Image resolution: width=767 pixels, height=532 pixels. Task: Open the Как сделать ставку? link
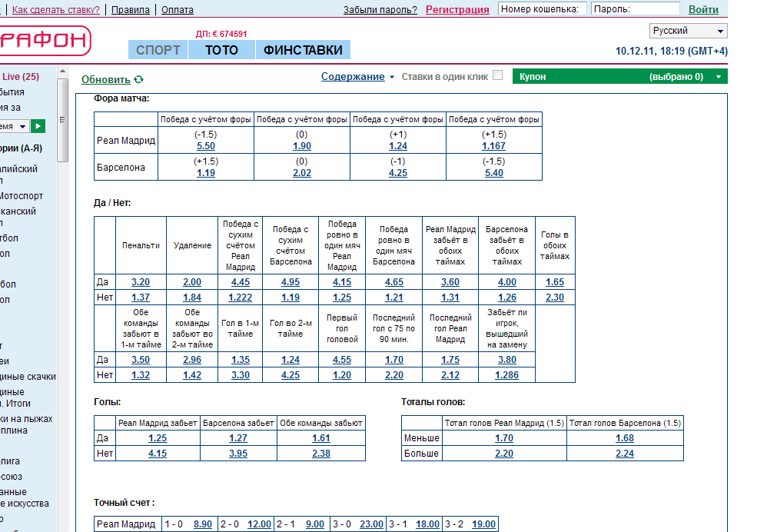click(56, 10)
